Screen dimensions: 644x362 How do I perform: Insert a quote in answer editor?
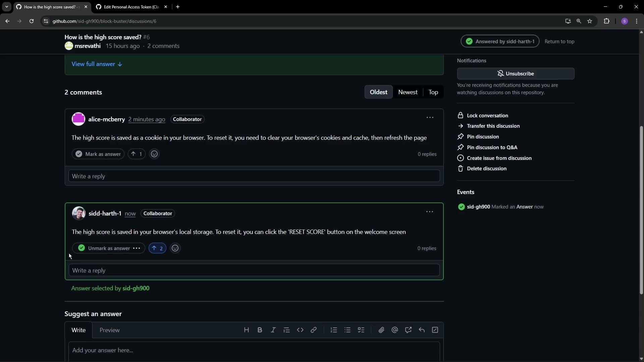(287, 330)
